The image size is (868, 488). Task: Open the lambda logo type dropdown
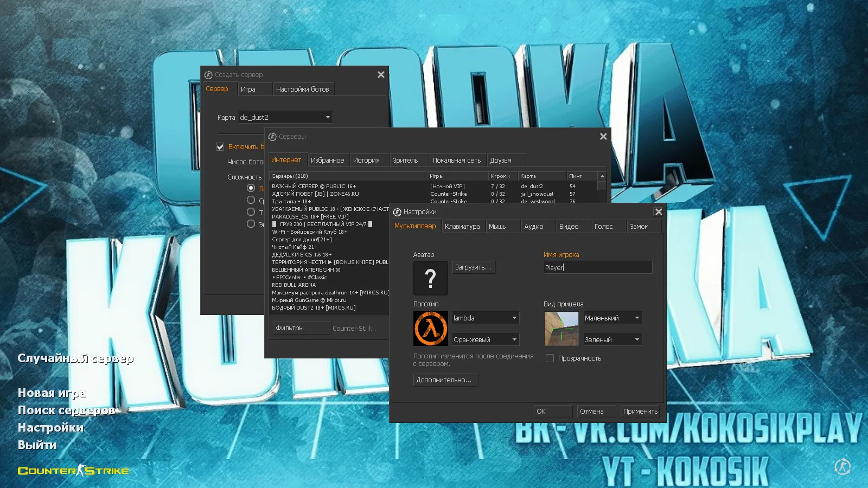coord(486,318)
